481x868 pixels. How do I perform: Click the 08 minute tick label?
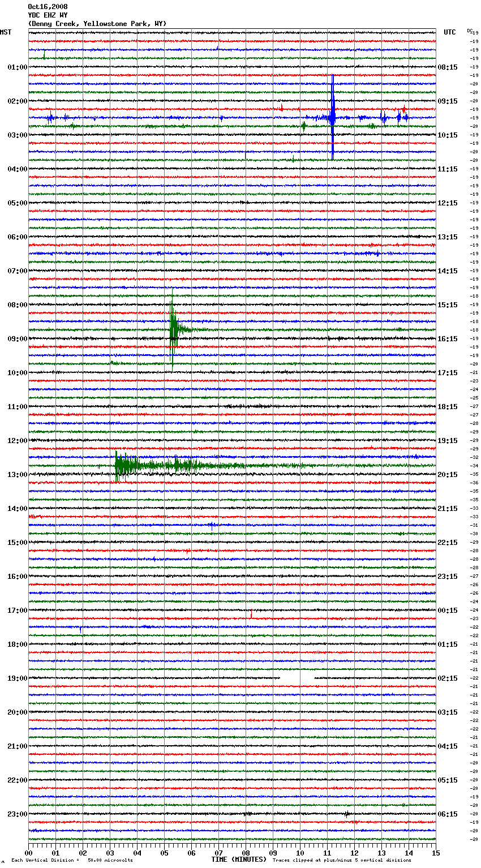coord(246,853)
